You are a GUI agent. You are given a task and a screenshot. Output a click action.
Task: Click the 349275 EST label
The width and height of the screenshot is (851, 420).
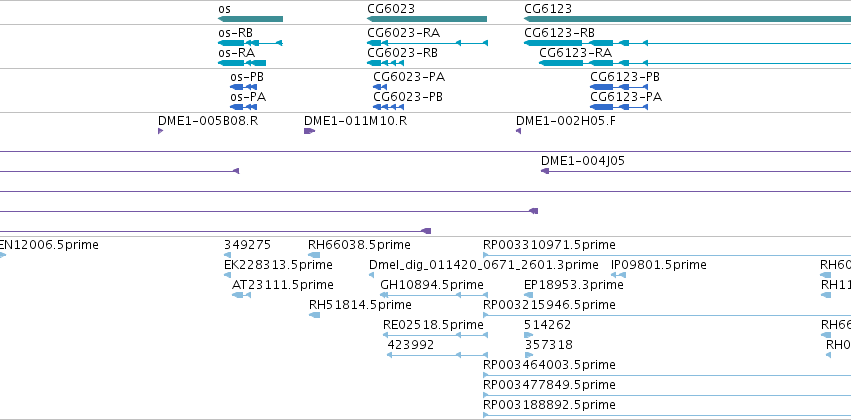click(x=247, y=245)
